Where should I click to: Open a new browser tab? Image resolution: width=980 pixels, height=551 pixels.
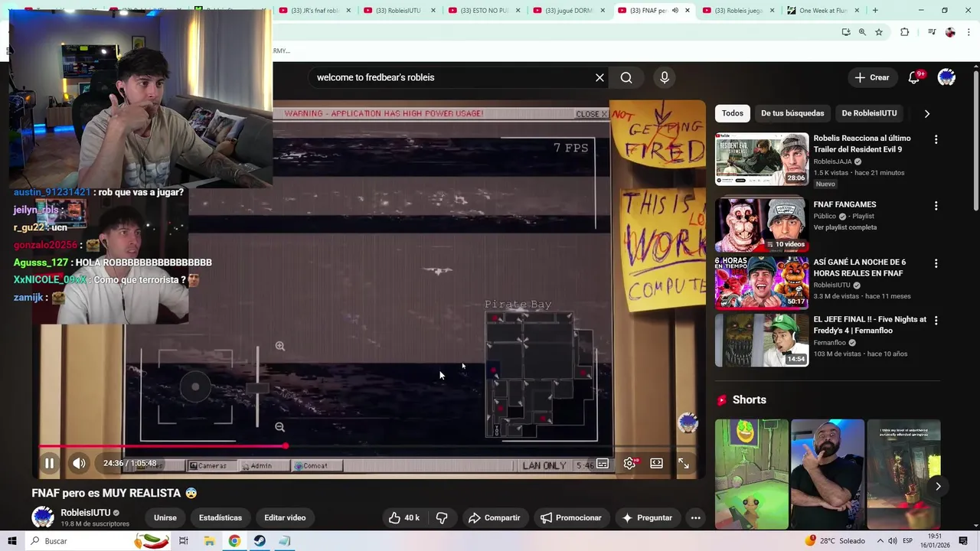click(x=875, y=11)
